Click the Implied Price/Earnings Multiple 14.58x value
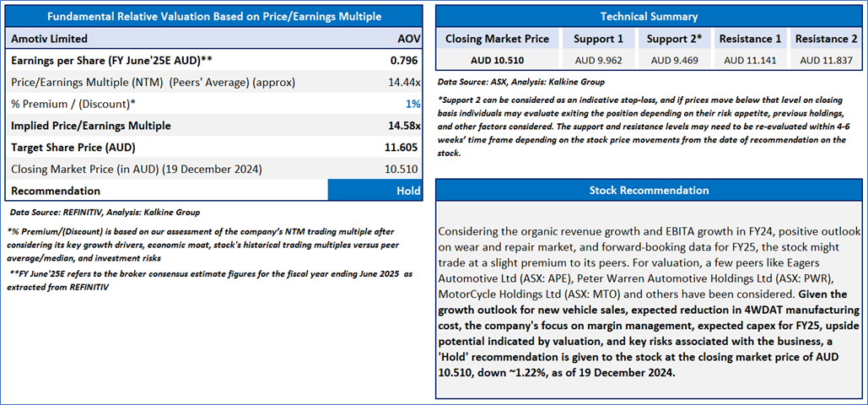The image size is (868, 405). tap(405, 126)
